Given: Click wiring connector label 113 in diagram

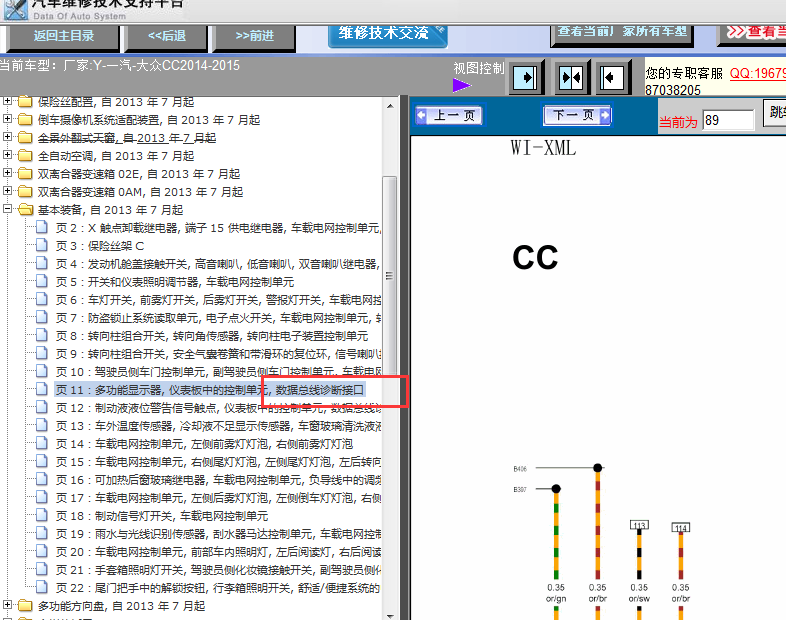Looking at the screenshot, I should click(x=639, y=525).
